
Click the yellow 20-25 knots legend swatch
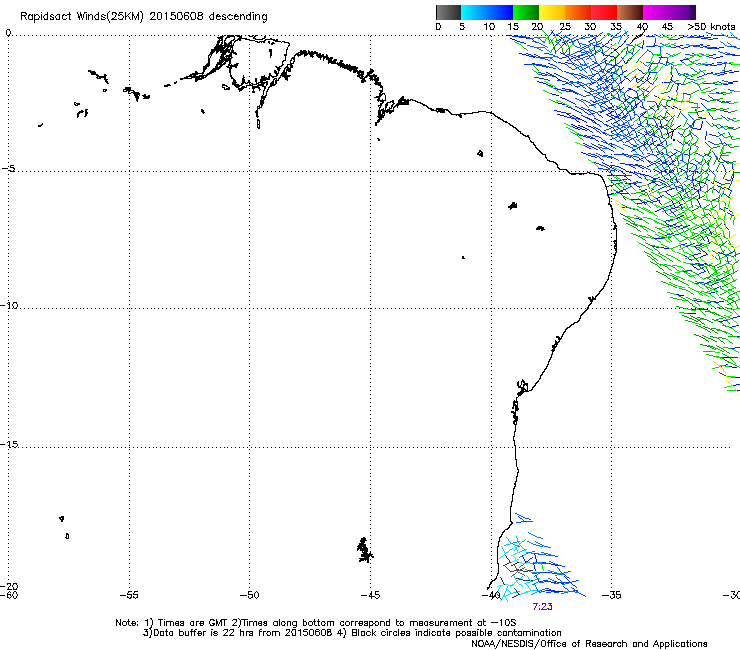(552, 12)
